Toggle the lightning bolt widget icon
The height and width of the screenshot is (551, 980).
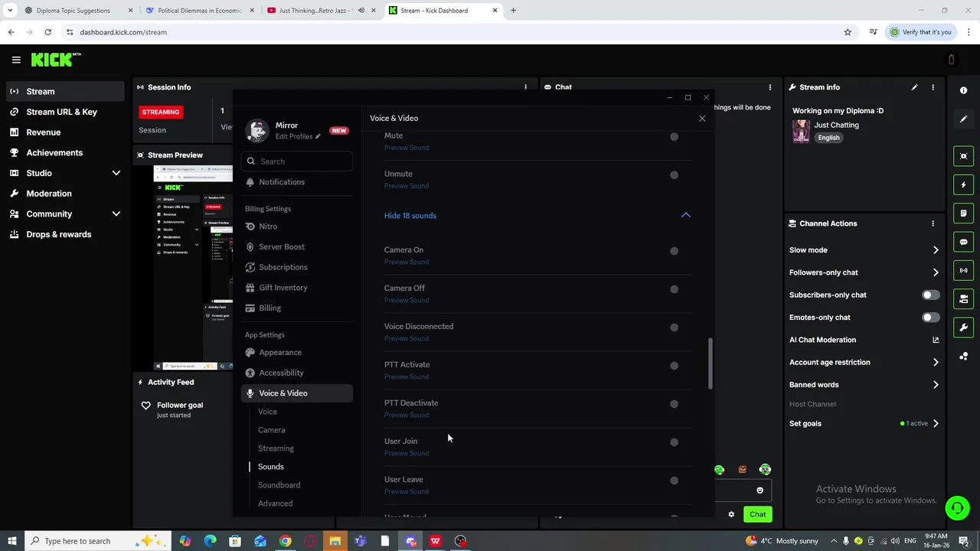[x=963, y=184]
